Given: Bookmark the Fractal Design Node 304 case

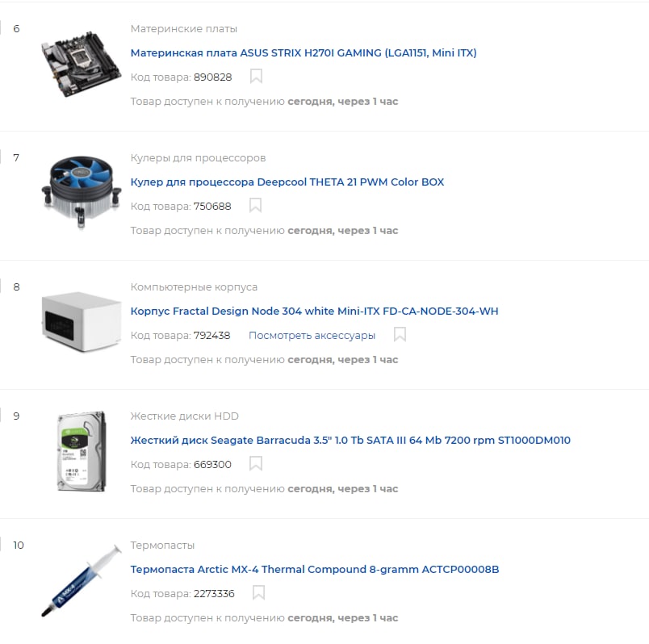Looking at the screenshot, I should coord(400,334).
